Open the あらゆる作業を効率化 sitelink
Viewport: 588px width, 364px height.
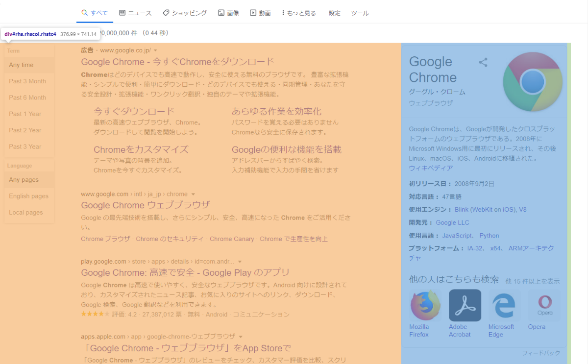tap(276, 111)
